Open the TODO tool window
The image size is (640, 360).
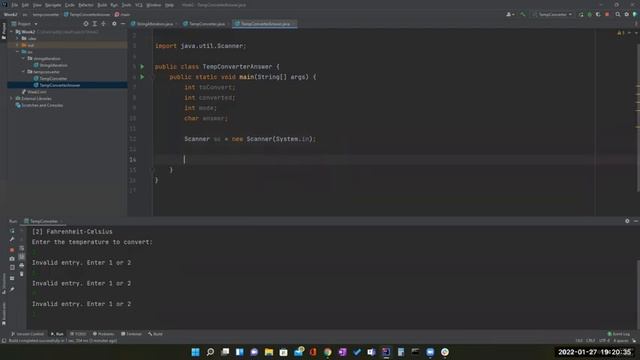(78, 334)
